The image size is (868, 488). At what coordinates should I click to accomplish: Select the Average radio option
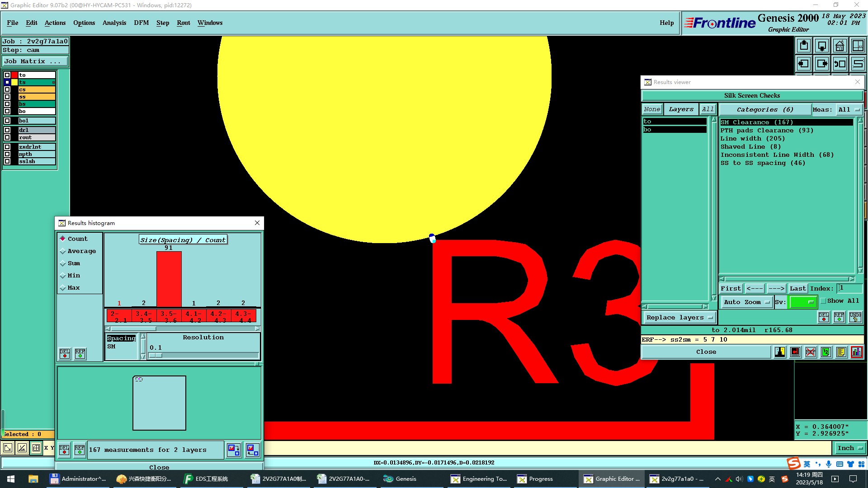pos(63,251)
